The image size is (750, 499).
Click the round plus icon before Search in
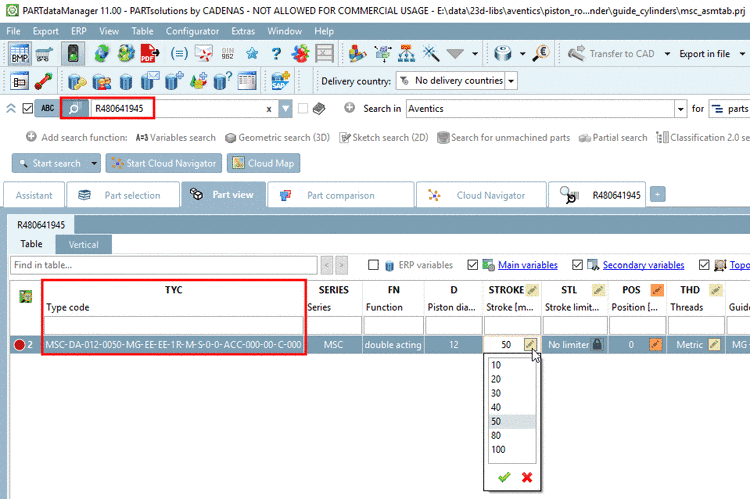tap(350, 108)
